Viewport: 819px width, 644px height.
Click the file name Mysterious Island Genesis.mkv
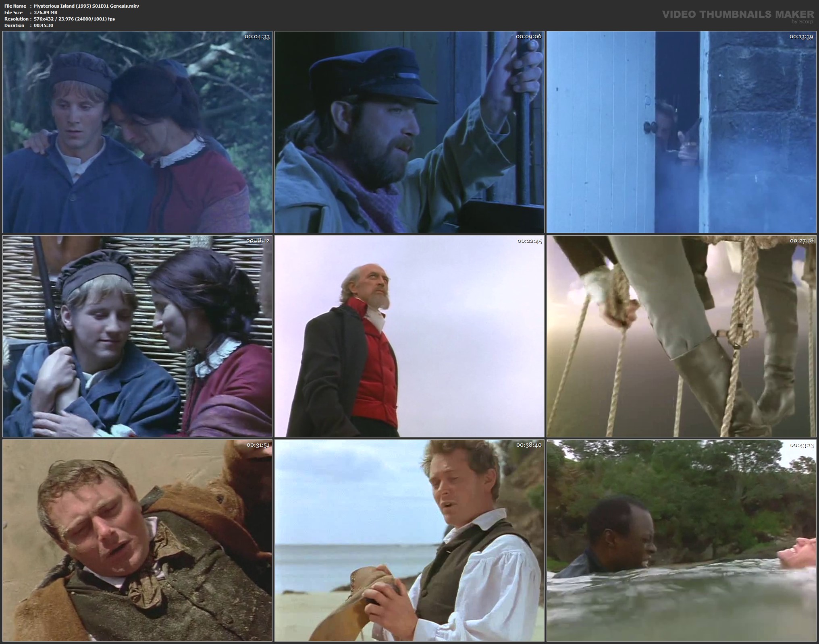pyautogui.click(x=86, y=6)
